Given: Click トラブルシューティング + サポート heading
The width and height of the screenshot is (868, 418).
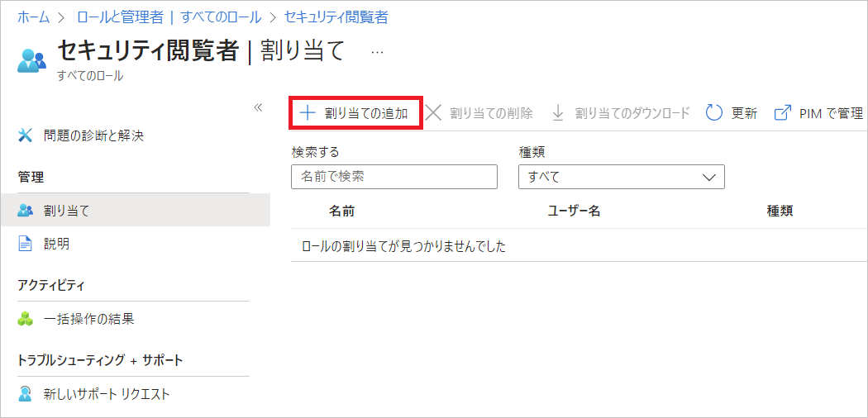Looking at the screenshot, I should [x=100, y=360].
